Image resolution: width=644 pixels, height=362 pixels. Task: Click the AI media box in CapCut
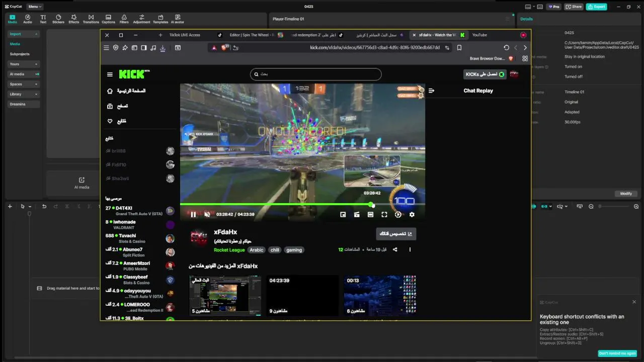click(82, 183)
